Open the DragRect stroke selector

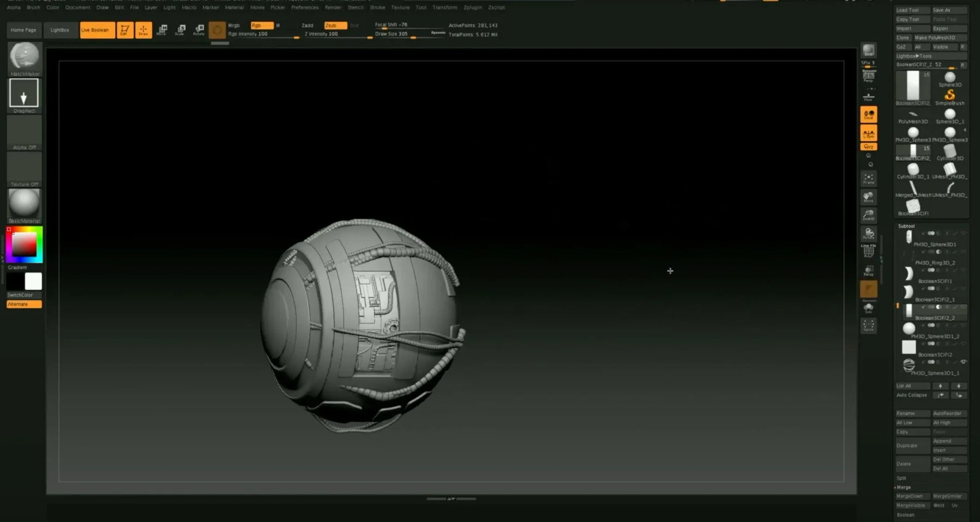pyautogui.click(x=24, y=95)
